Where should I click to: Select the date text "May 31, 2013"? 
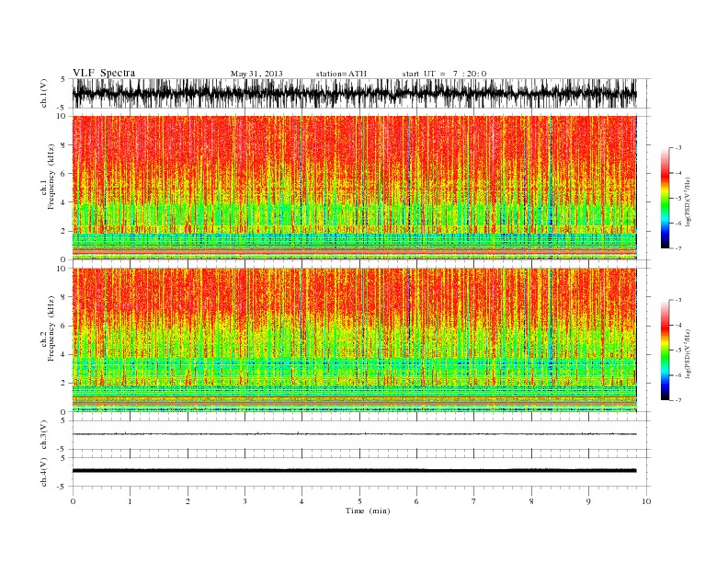[256, 74]
